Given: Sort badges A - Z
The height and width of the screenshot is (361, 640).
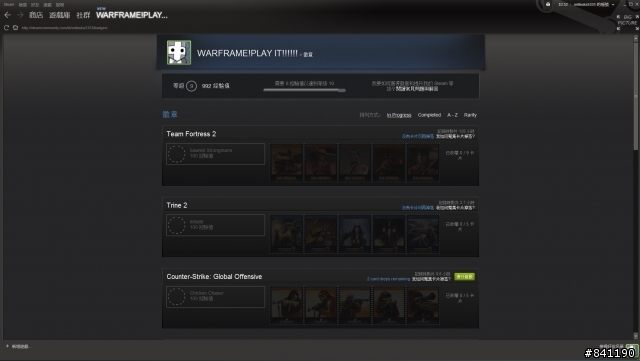Looking at the screenshot, I should click(452, 115).
